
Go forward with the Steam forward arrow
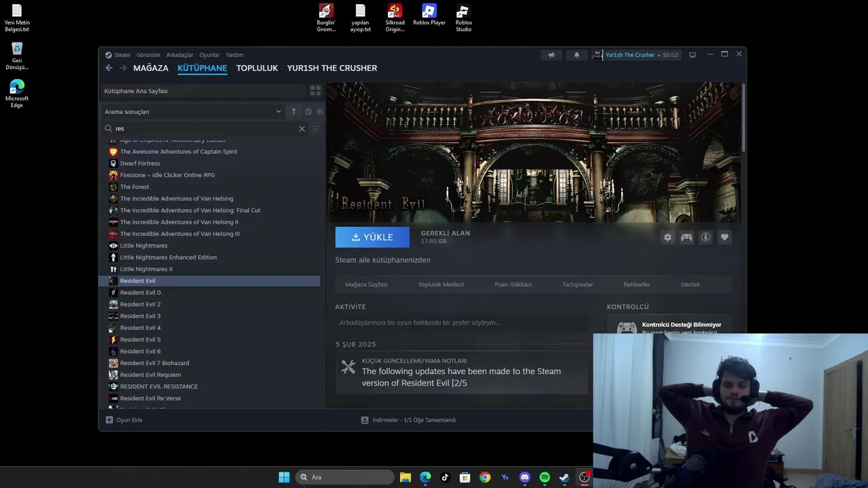click(x=123, y=68)
